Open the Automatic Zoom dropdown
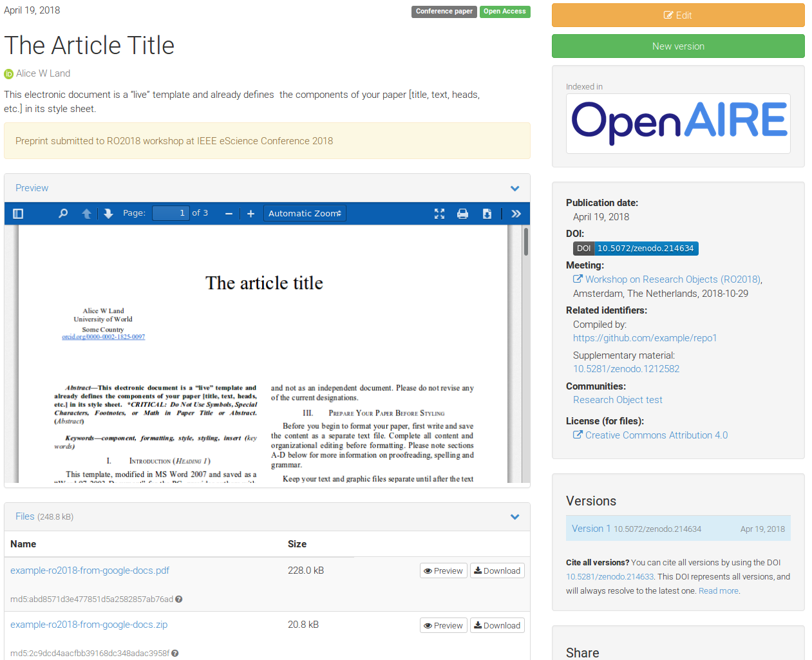Screen dimensions: 812x660 coord(305,214)
